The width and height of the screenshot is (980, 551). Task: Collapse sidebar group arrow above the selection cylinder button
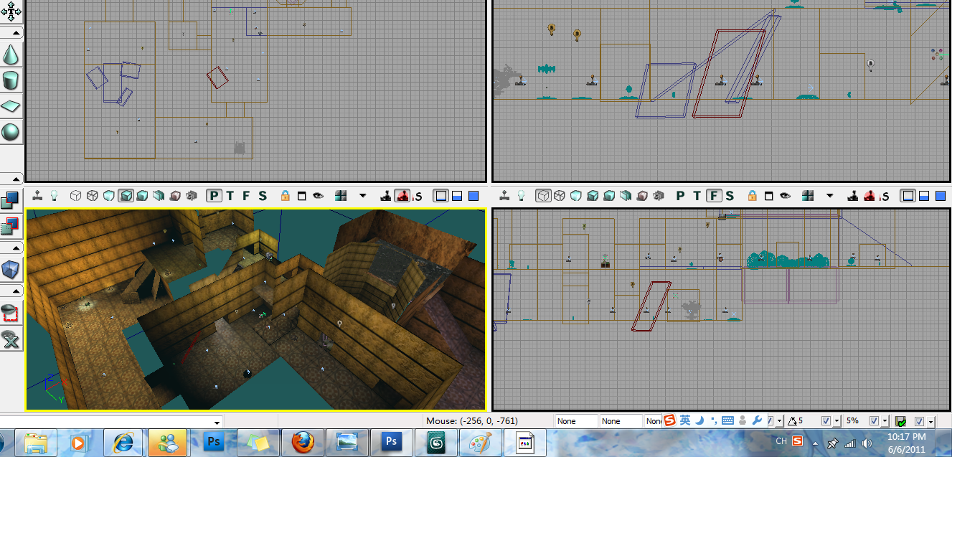pyautogui.click(x=11, y=291)
